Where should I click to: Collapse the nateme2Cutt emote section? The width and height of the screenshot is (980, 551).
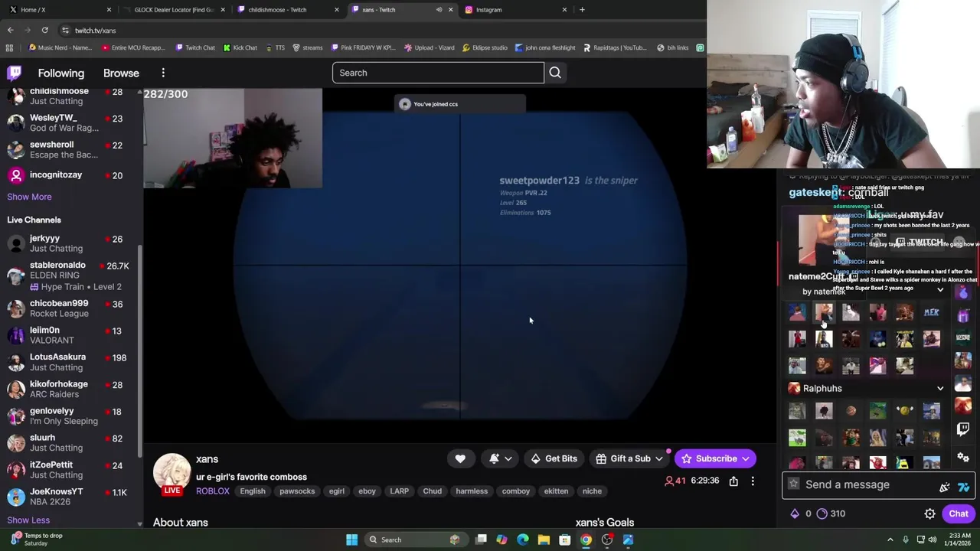940,289
